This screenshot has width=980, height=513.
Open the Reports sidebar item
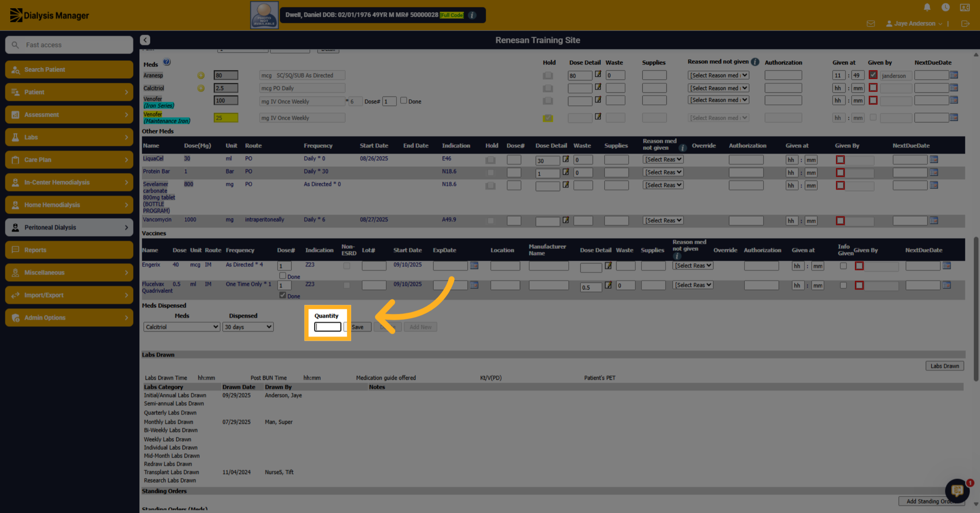pos(69,250)
